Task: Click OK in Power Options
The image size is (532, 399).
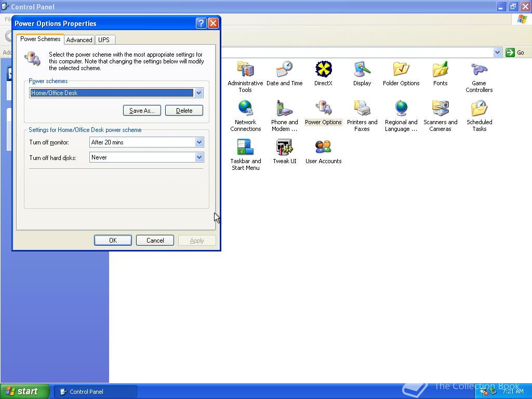Action: tap(113, 240)
